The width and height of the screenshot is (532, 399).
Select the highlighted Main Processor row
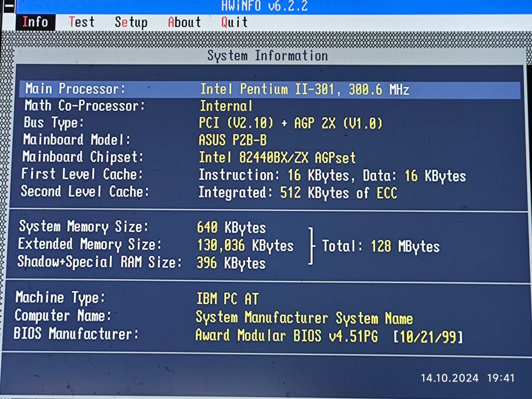pos(270,90)
